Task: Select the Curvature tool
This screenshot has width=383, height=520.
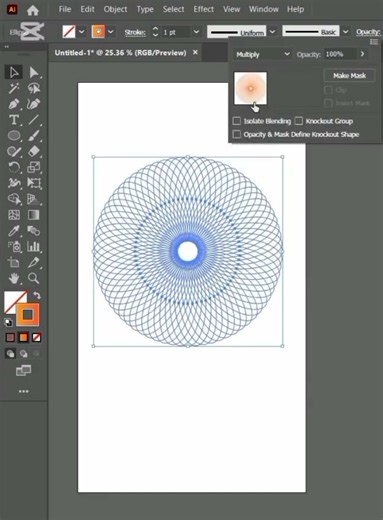Action: [x=34, y=104]
